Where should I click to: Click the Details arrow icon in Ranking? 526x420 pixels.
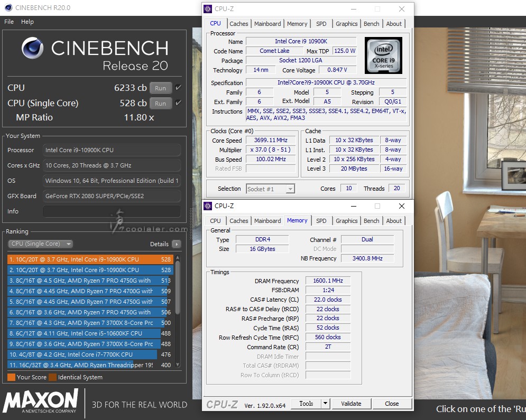point(177,244)
